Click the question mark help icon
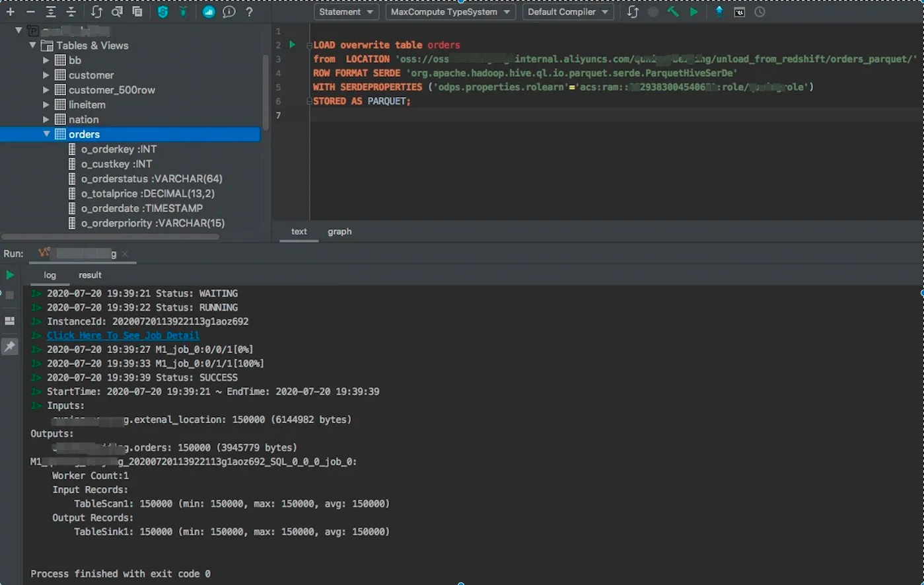Viewport: 924px width, 585px height. [x=249, y=12]
